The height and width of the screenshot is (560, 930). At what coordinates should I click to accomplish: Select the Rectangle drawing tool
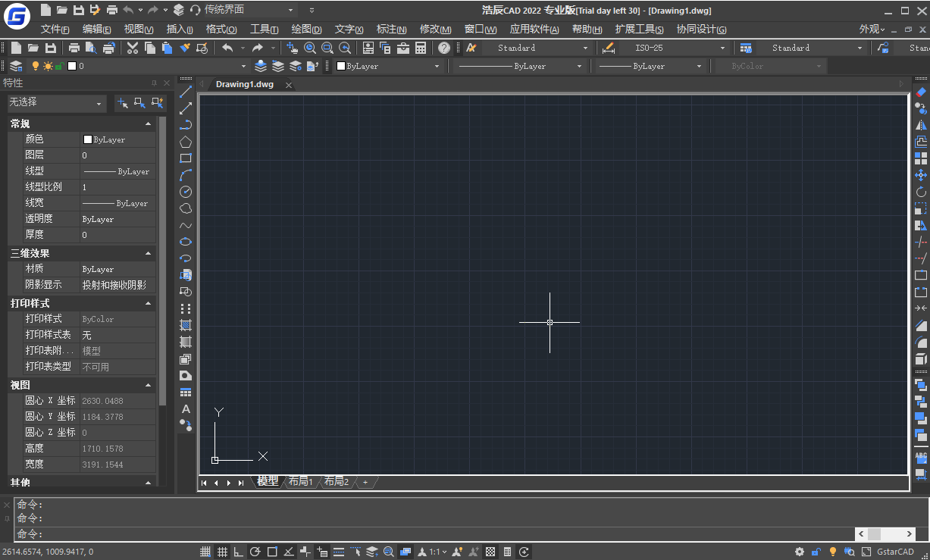[186, 158]
